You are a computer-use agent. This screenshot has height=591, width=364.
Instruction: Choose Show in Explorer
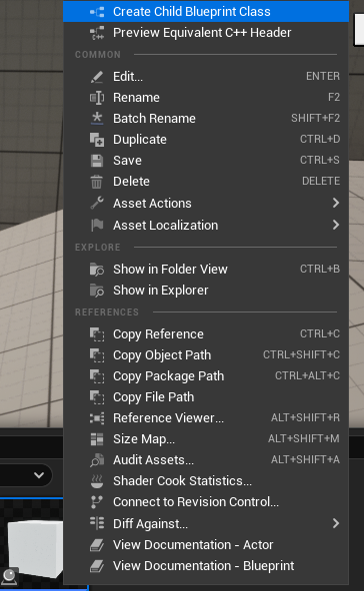pos(206,291)
